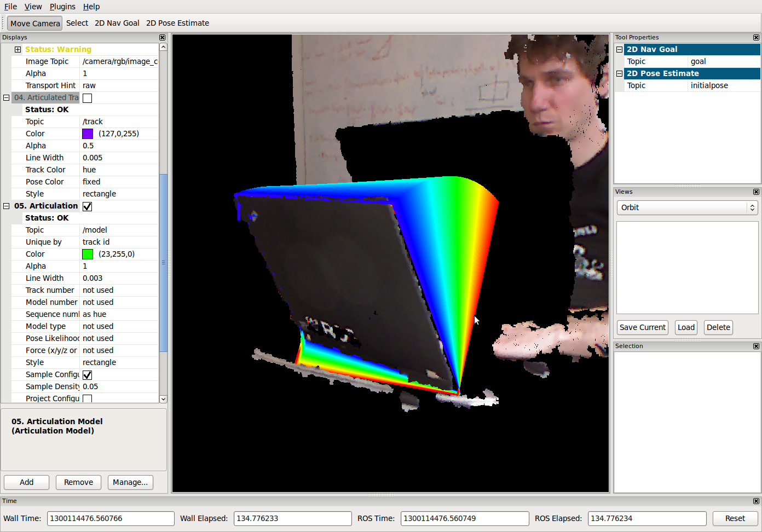Image resolution: width=762 pixels, height=532 pixels.
Task: Uncheck the 05. Articulation display checkbox
Action: click(88, 206)
